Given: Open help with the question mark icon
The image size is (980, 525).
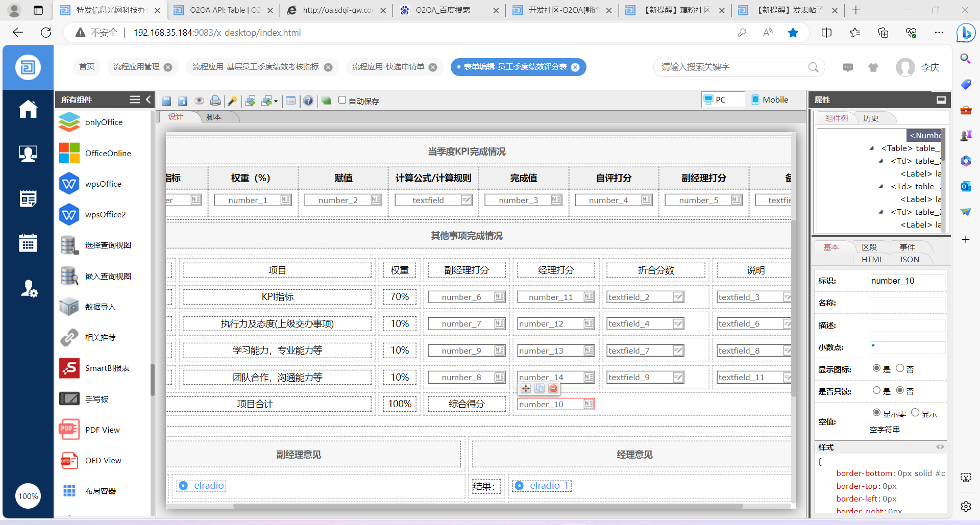Looking at the screenshot, I should pyautogui.click(x=308, y=101).
